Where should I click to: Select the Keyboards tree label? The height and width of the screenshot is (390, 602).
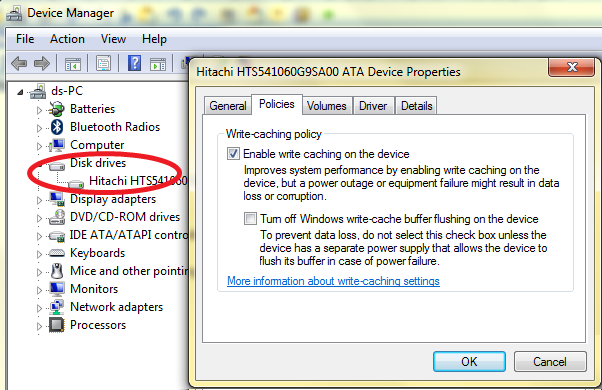[x=98, y=253]
